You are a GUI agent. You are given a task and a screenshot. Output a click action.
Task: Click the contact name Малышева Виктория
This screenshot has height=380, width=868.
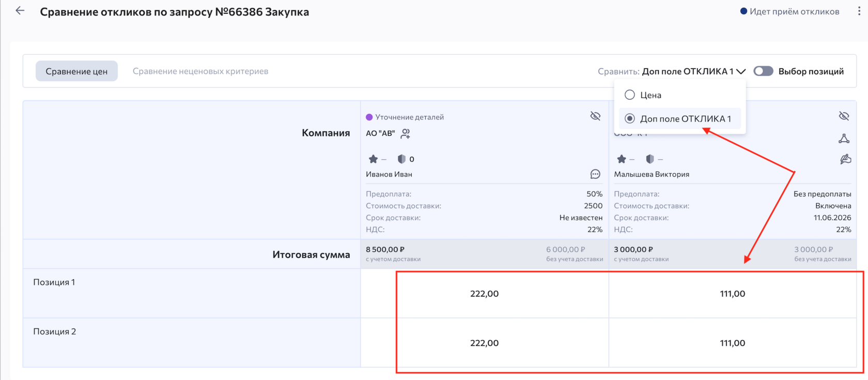coord(652,174)
